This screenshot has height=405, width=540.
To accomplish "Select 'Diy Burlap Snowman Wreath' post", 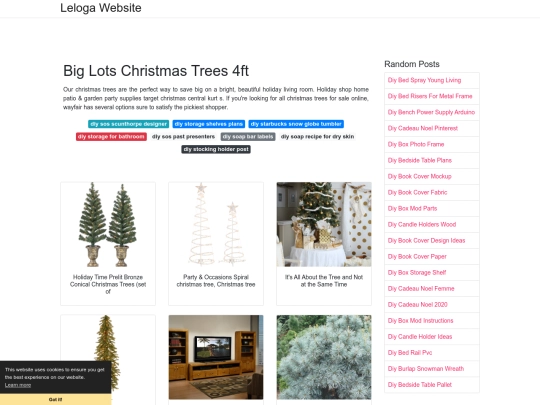I will pyautogui.click(x=426, y=369).
